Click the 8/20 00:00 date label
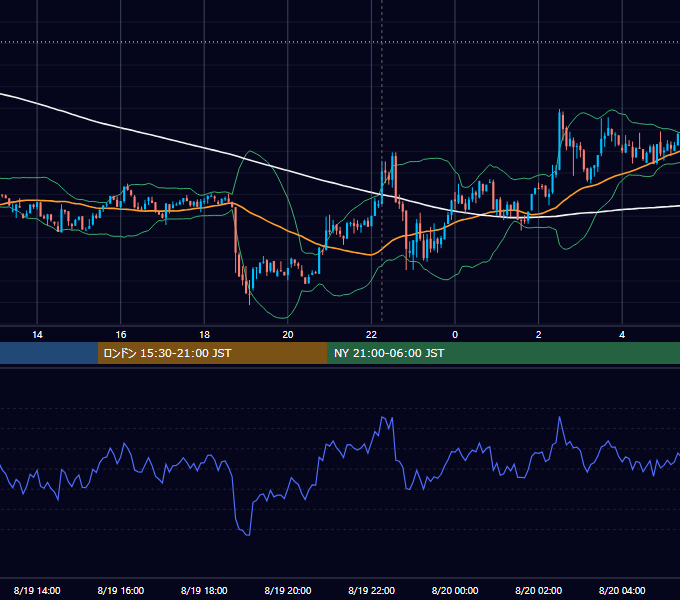Image resolution: width=680 pixels, height=600 pixels. click(455, 590)
